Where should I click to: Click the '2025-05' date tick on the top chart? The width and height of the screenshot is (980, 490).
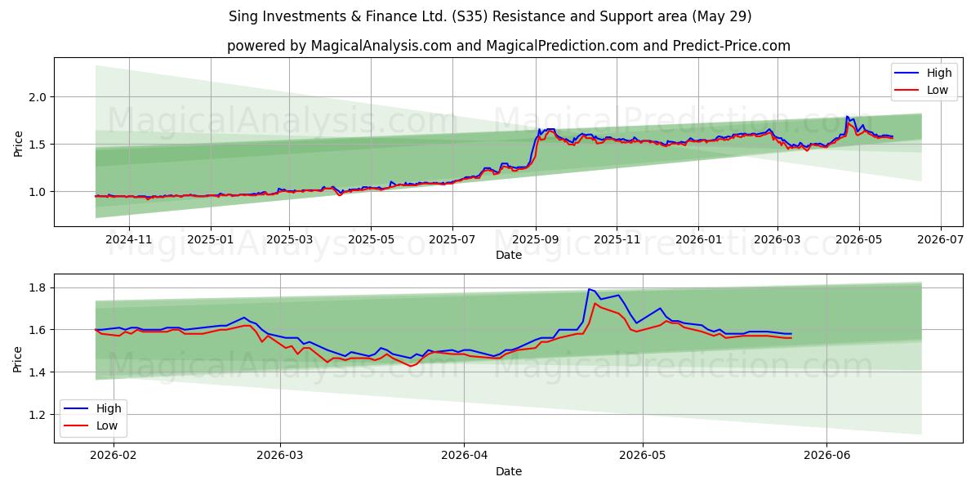371,241
